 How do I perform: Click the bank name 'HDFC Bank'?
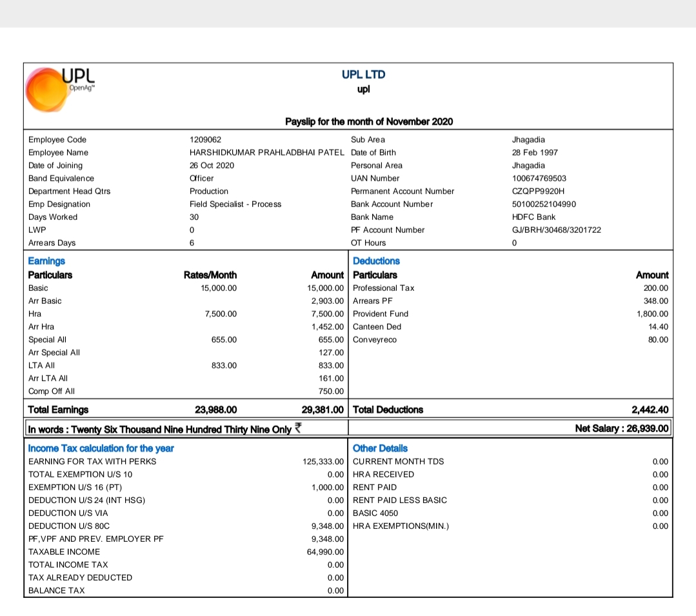(x=534, y=217)
